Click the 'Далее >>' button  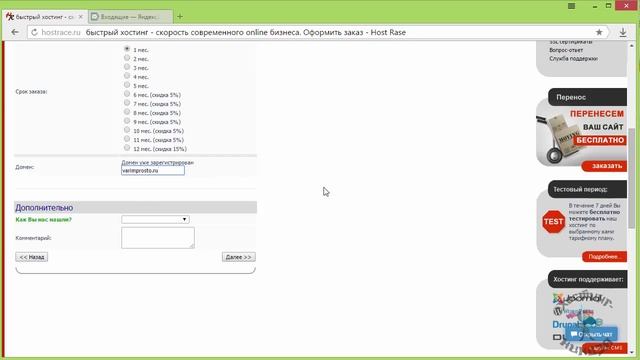(239, 257)
